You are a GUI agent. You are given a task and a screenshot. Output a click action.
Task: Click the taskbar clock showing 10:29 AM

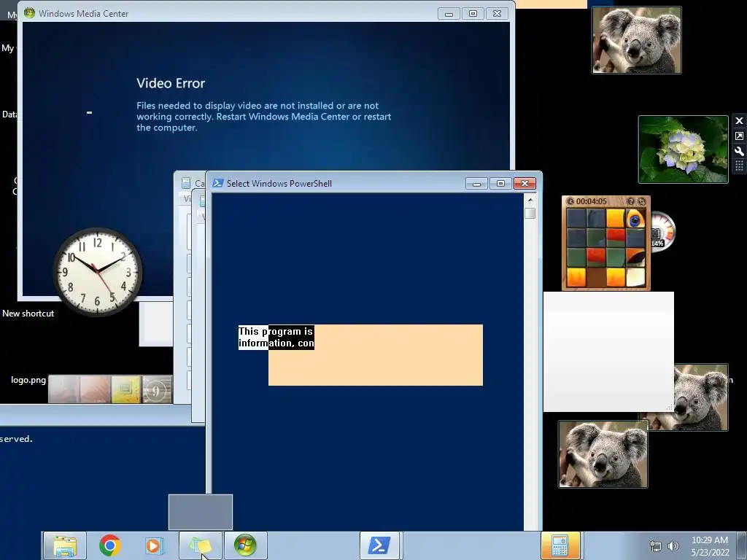[x=709, y=546]
